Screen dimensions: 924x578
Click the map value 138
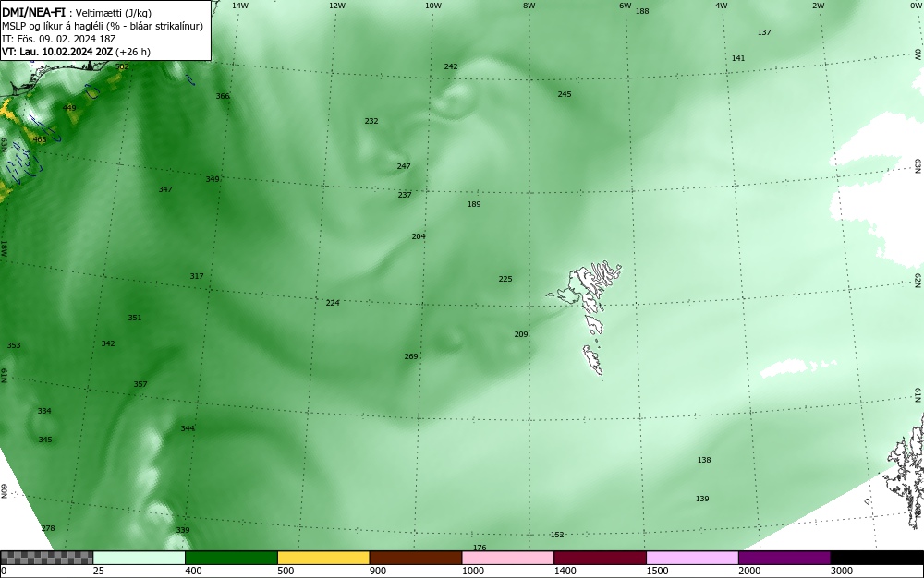tap(704, 460)
